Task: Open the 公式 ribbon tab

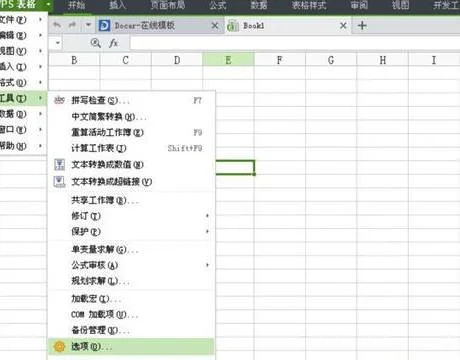Action: coord(218,5)
